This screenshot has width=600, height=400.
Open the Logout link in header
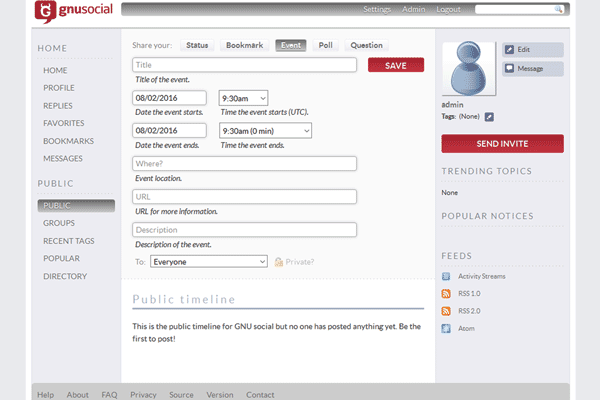point(448,9)
